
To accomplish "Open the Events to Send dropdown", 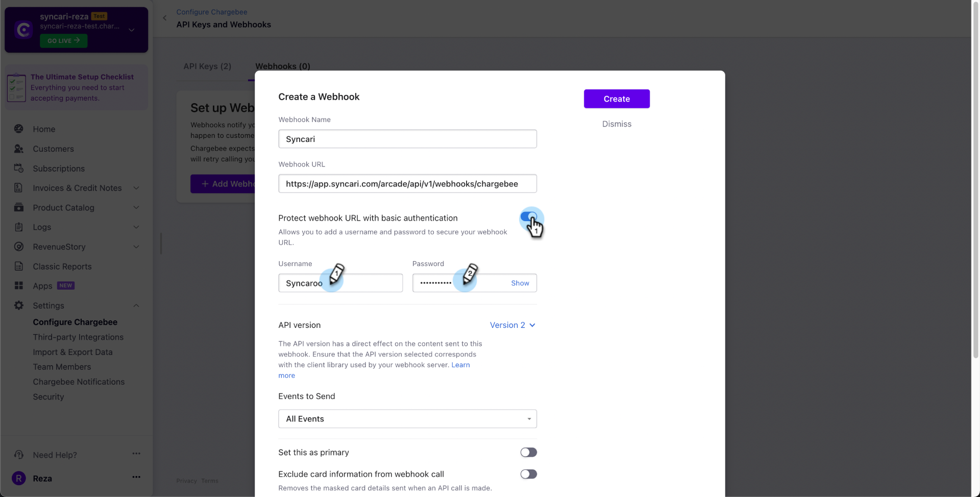I will [x=407, y=418].
